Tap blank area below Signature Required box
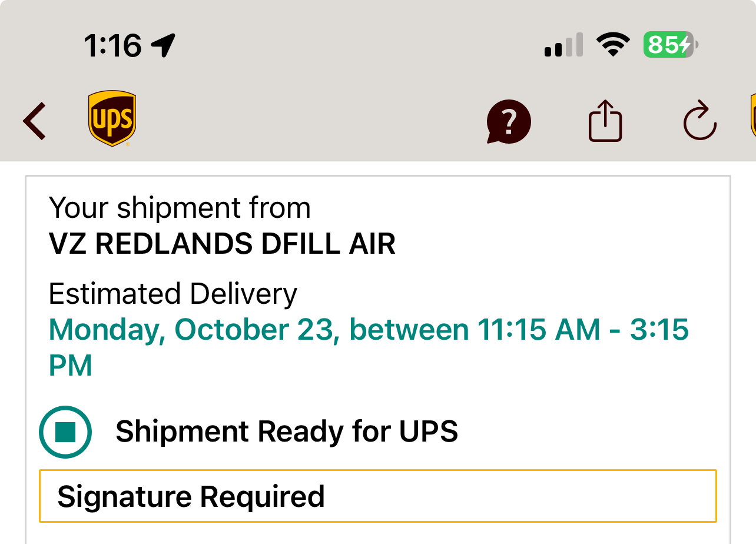Image resolution: width=756 pixels, height=544 pixels. tap(377, 533)
